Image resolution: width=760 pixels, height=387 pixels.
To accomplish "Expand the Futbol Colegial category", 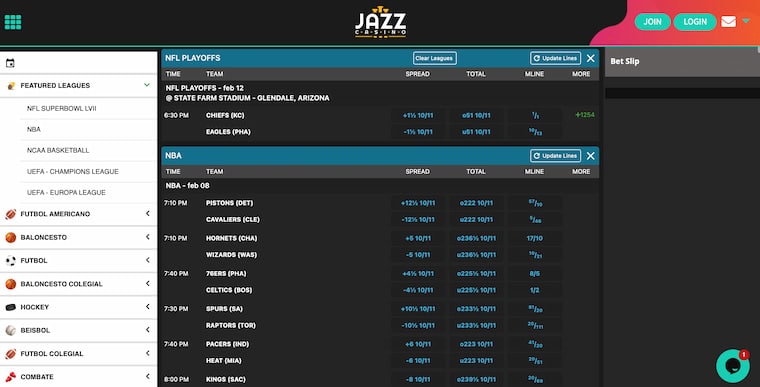I will pyautogui.click(x=148, y=353).
